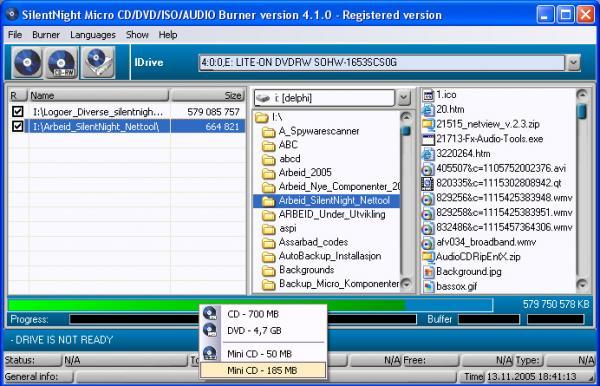Choose CD - 700 MB menu entry

263,314
